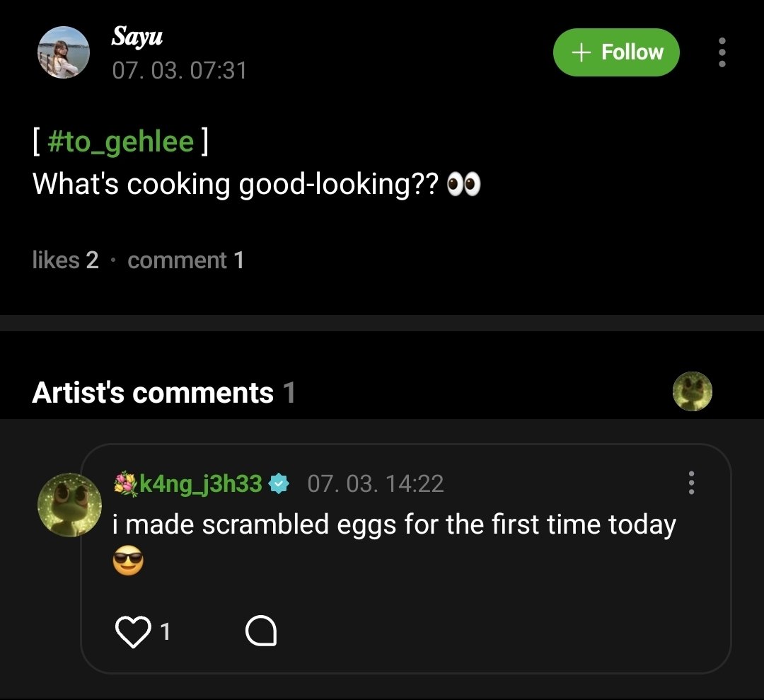The image size is (764, 700).
Task: Select the scrambled eggs comment text
Action: 394,524
